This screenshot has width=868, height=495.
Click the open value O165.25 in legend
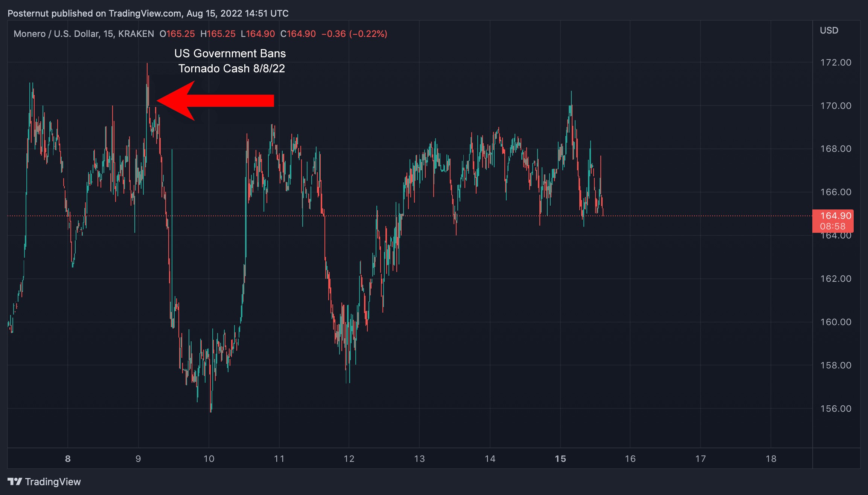point(177,34)
